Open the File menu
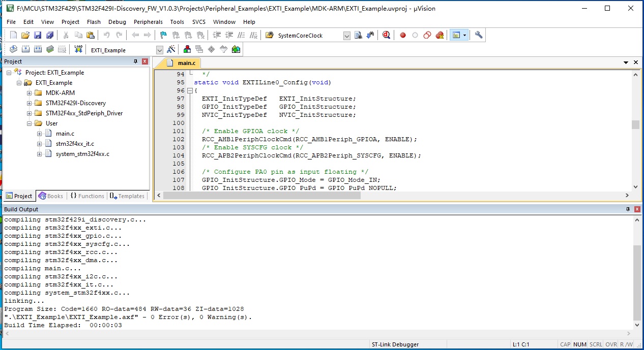Viewport: 644px width, 350px height. tap(11, 22)
